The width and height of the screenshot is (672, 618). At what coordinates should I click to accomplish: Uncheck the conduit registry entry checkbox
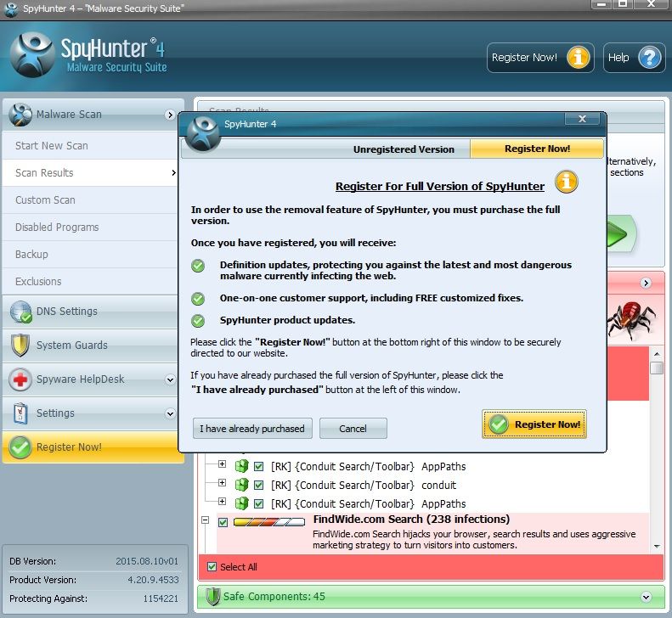pos(258,486)
